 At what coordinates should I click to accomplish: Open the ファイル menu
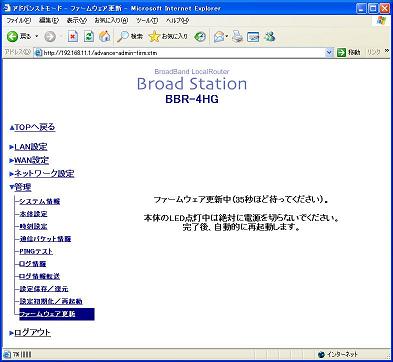(19, 20)
